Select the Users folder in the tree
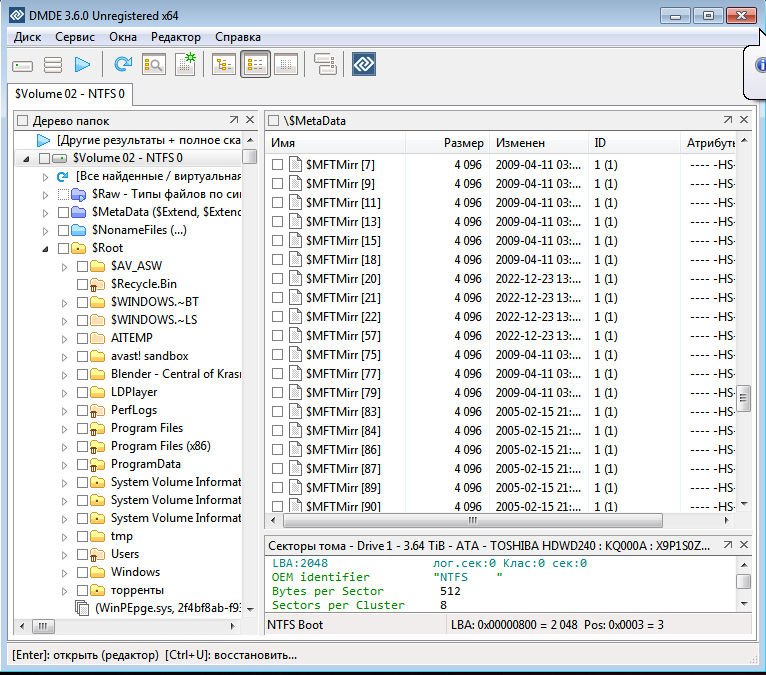 coord(125,554)
